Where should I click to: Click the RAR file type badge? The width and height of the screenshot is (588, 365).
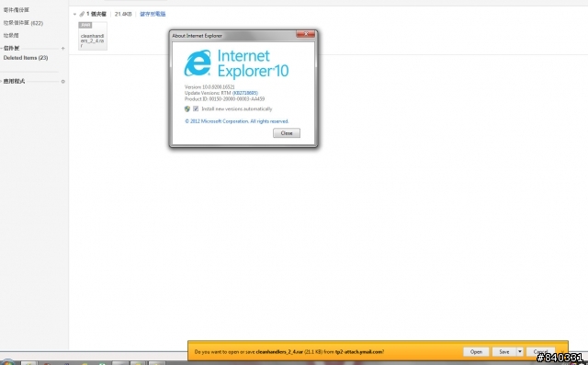pyautogui.click(x=85, y=25)
